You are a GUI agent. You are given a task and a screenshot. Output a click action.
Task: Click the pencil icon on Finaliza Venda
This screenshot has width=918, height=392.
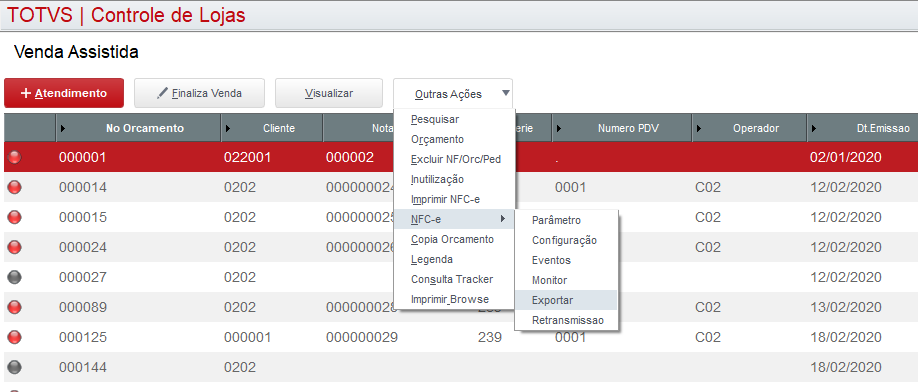(163, 93)
